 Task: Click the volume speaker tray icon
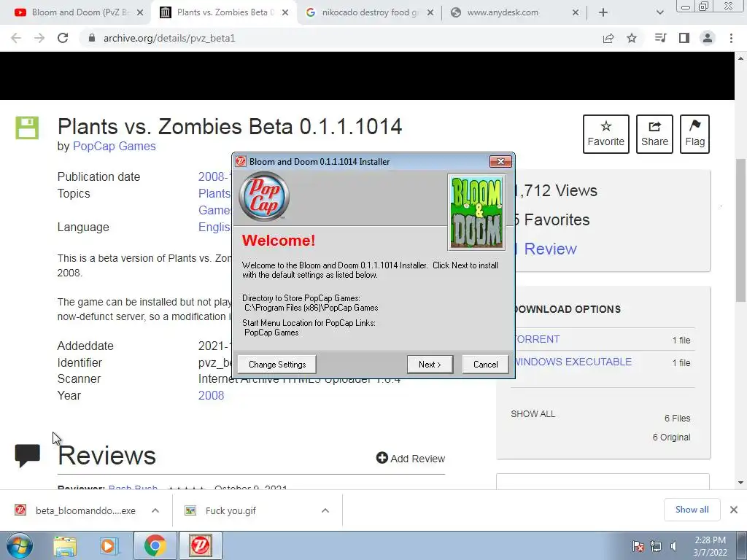click(x=673, y=546)
